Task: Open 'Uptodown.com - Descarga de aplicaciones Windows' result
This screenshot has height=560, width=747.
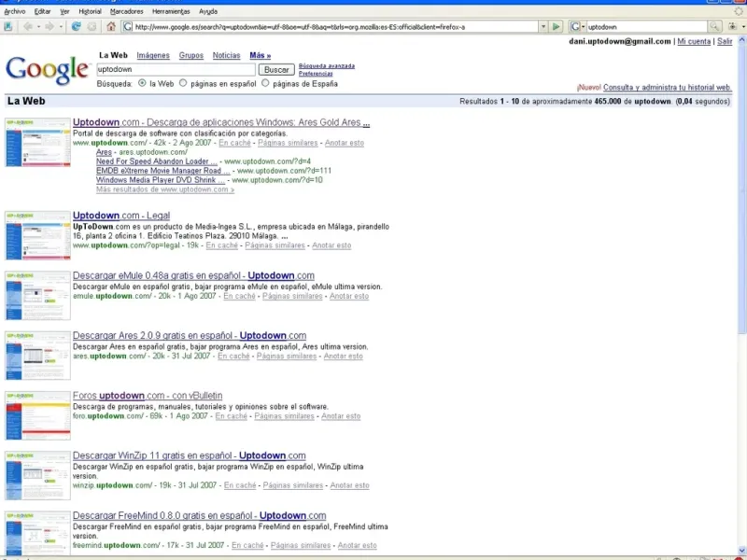Action: (221, 122)
